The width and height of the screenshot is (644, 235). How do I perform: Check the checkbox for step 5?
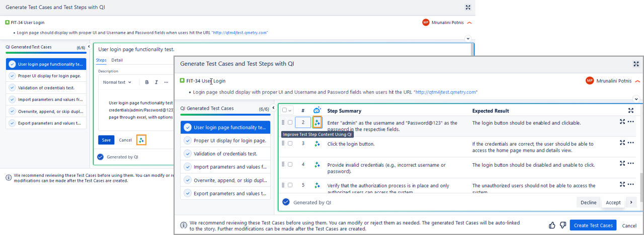click(290, 185)
